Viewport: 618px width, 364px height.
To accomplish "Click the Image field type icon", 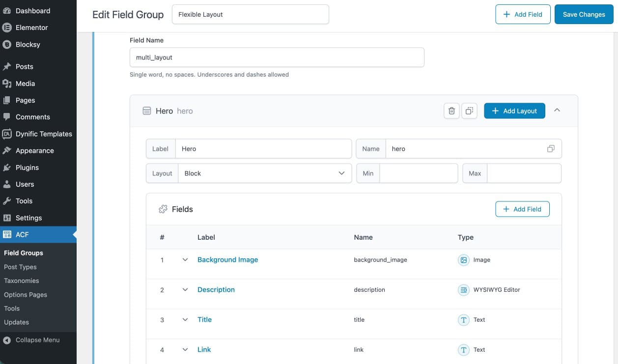I will 463,260.
